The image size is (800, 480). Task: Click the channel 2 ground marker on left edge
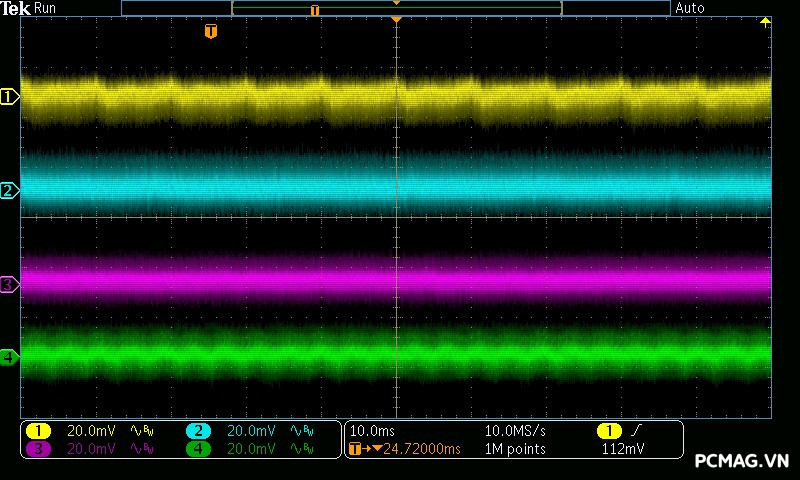(9, 191)
